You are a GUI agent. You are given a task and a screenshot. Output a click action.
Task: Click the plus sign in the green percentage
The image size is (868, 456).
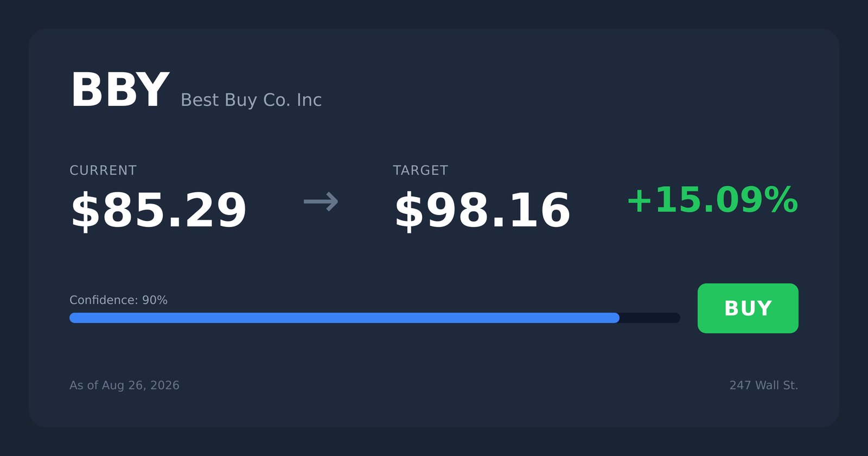click(639, 201)
